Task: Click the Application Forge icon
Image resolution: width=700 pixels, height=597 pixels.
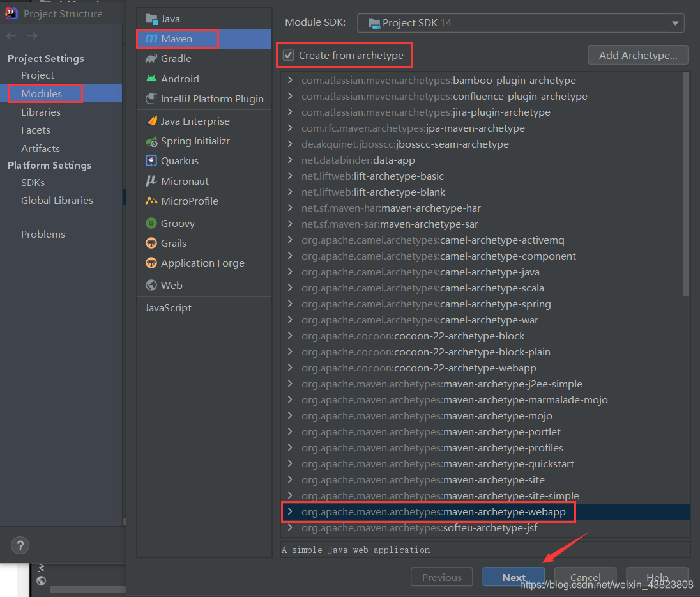Action: (151, 263)
